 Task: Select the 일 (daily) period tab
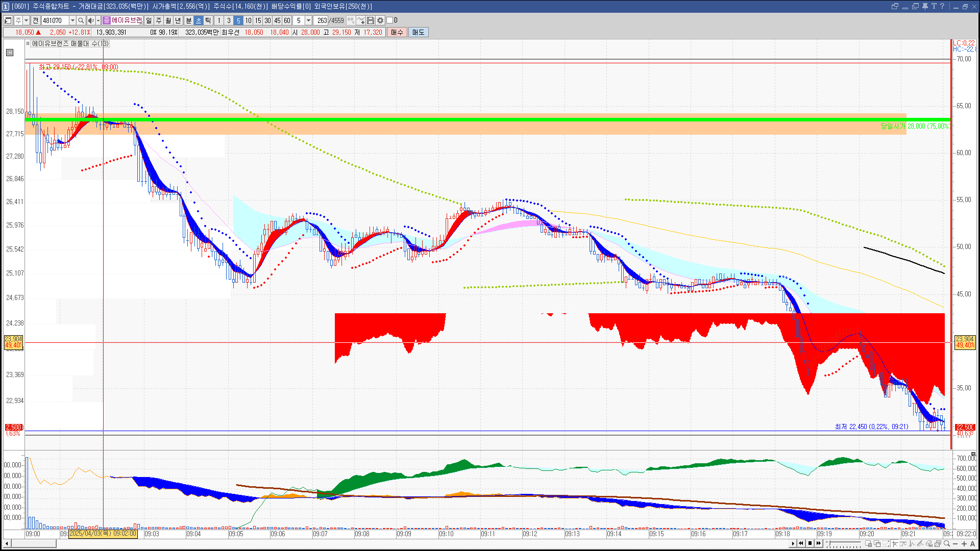pos(149,20)
